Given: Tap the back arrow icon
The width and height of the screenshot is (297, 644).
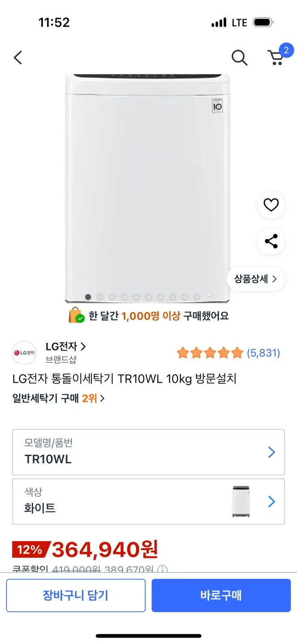Looking at the screenshot, I should [x=18, y=58].
